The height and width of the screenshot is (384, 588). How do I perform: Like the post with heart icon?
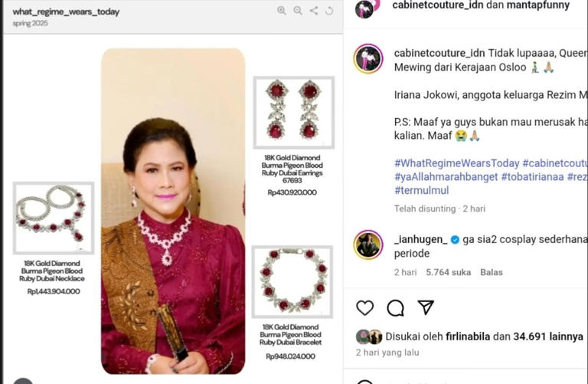[x=365, y=308]
